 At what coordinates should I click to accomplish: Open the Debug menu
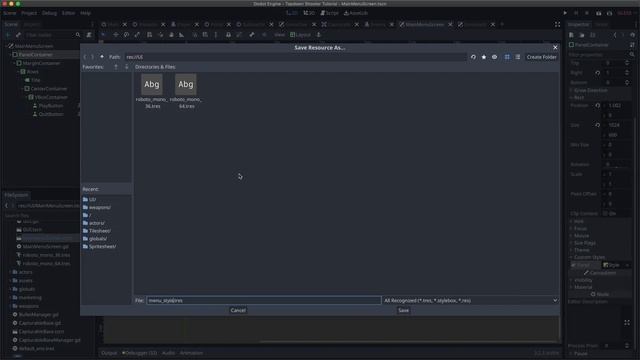(x=49, y=13)
